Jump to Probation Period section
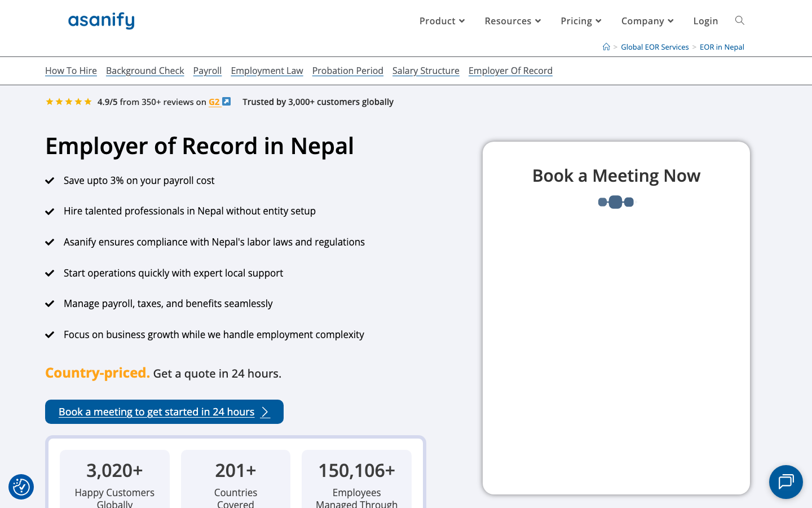Image resolution: width=812 pixels, height=508 pixels. click(x=348, y=71)
